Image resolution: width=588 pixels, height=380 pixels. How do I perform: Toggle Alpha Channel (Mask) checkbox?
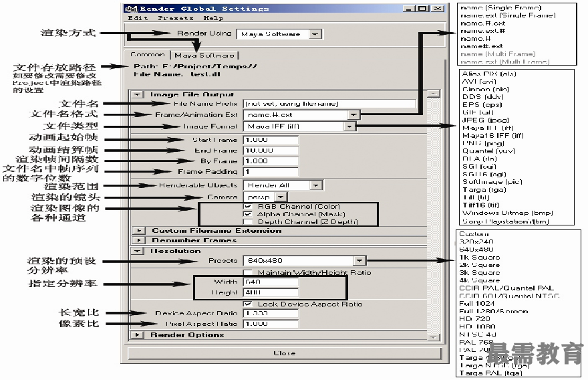click(248, 214)
